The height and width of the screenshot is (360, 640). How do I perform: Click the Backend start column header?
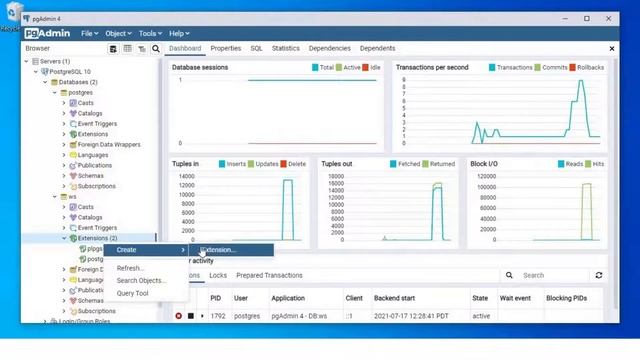394,298
